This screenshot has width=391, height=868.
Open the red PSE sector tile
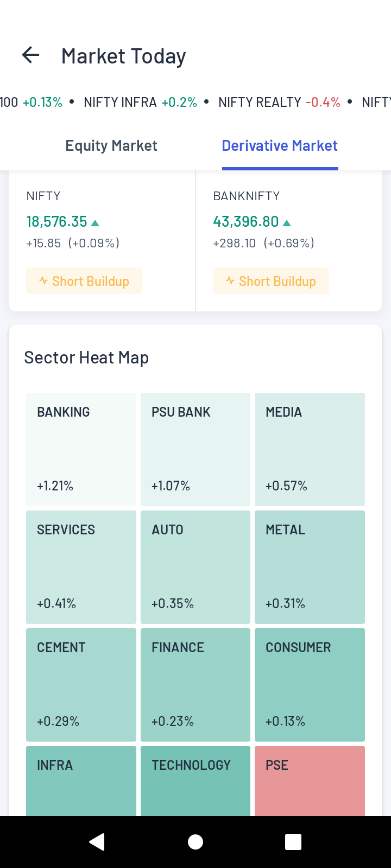pyautogui.click(x=310, y=780)
